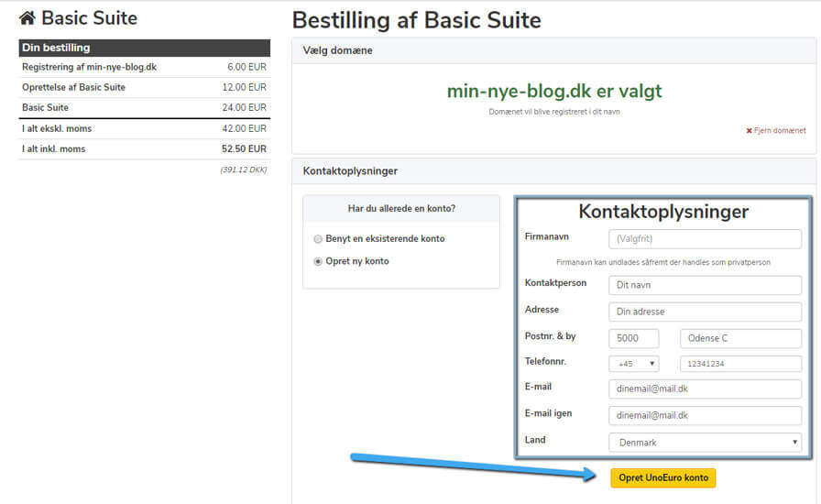Click the I alt inkl. moms row

point(145,149)
